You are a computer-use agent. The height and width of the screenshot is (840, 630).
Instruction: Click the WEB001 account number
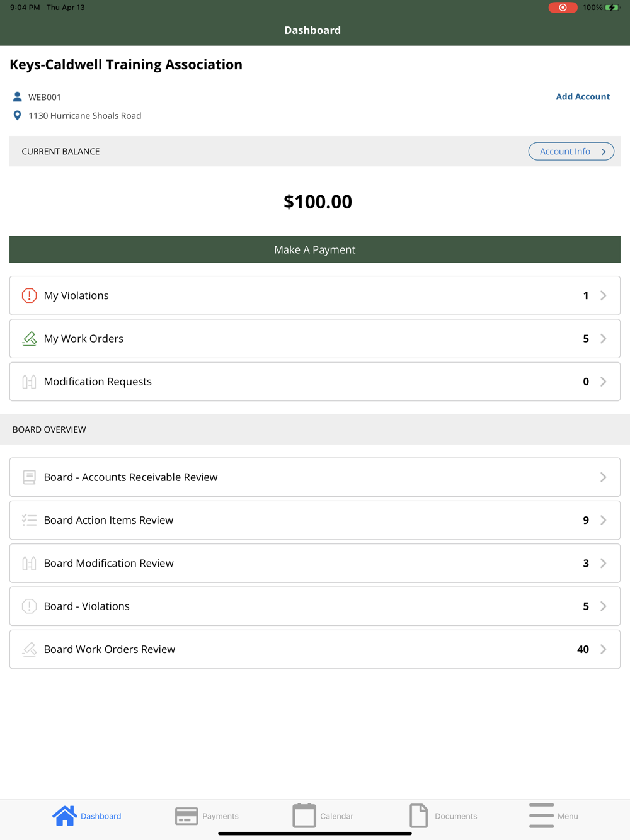point(45,97)
